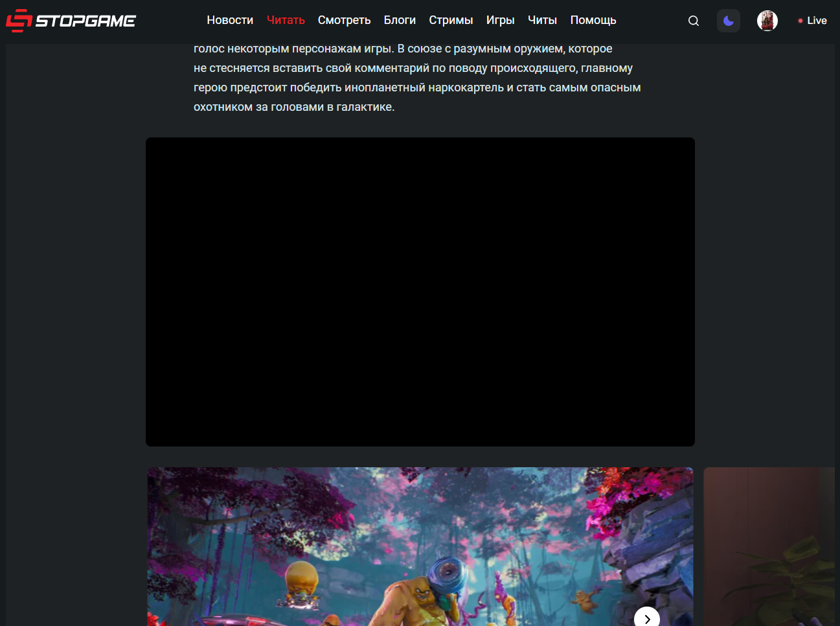The height and width of the screenshot is (626, 840).
Task: Go to the Помощь section
Action: pyautogui.click(x=593, y=20)
